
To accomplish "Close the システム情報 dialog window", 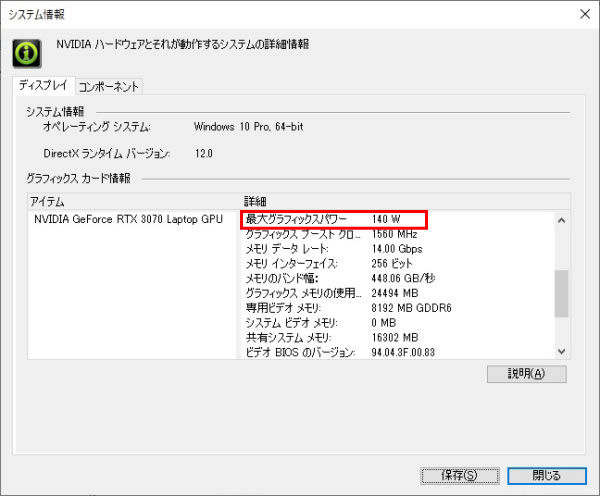I will click(585, 14).
